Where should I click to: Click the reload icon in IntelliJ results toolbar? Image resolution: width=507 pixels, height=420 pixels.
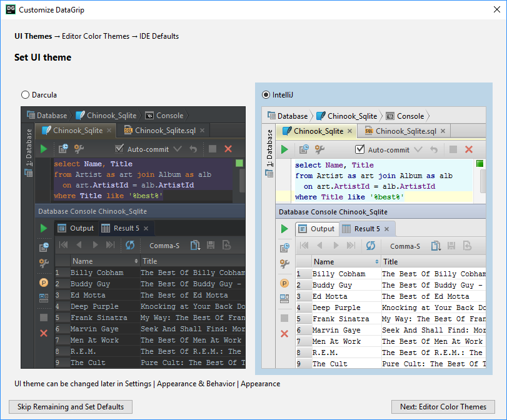point(371,246)
